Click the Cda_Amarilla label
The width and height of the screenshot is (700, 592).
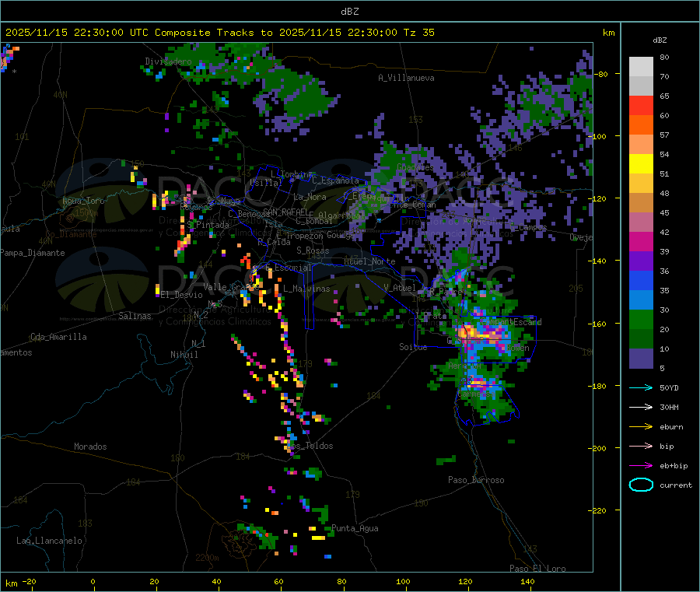[58, 337]
